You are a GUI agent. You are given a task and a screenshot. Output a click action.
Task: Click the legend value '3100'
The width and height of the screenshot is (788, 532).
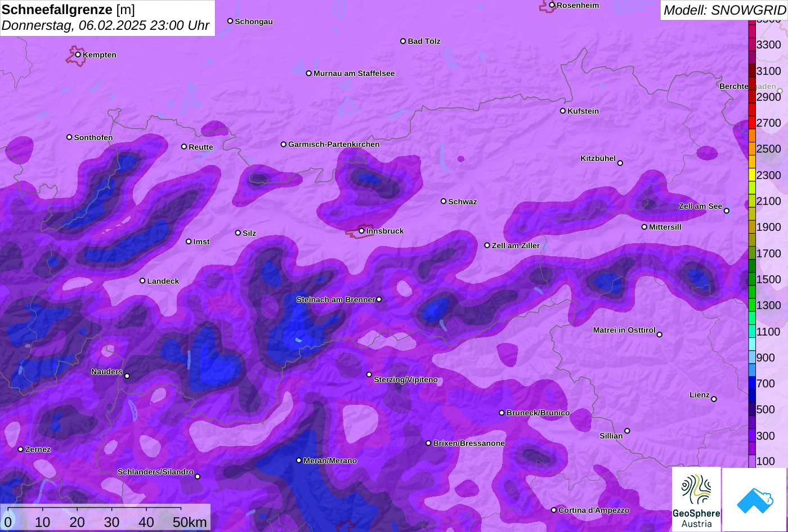point(769,70)
